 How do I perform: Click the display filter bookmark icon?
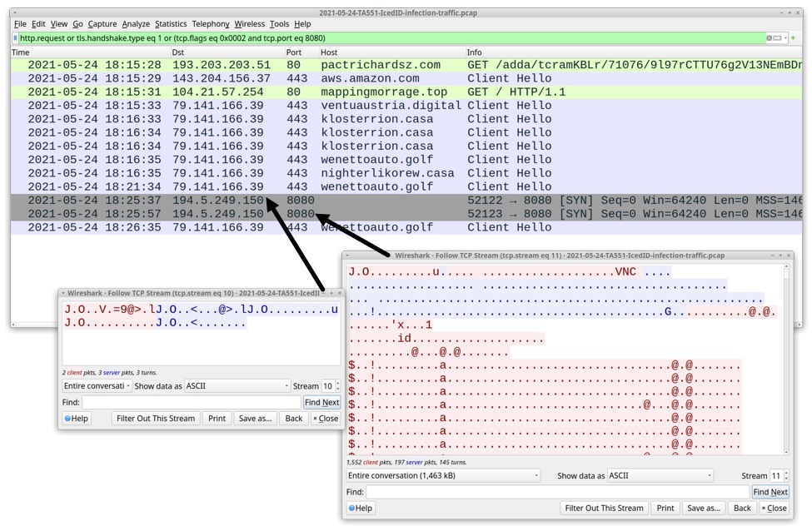pos(15,38)
